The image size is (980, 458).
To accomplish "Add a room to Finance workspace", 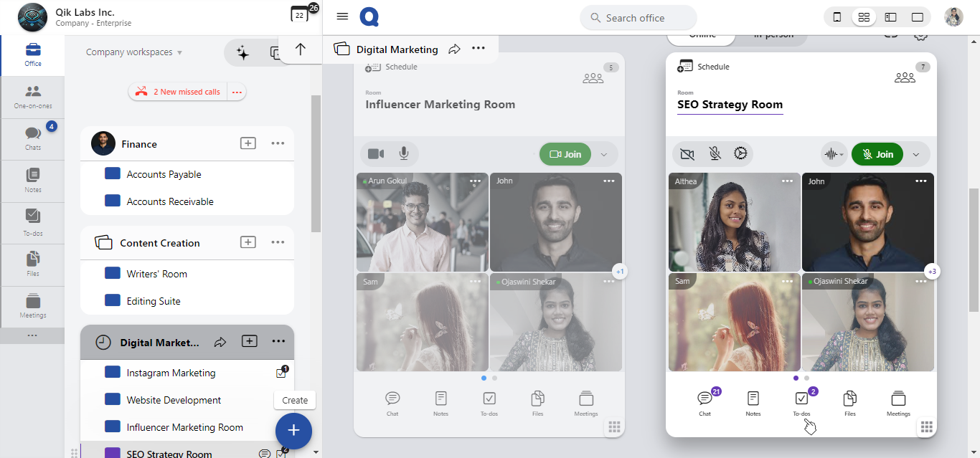I will tap(248, 144).
